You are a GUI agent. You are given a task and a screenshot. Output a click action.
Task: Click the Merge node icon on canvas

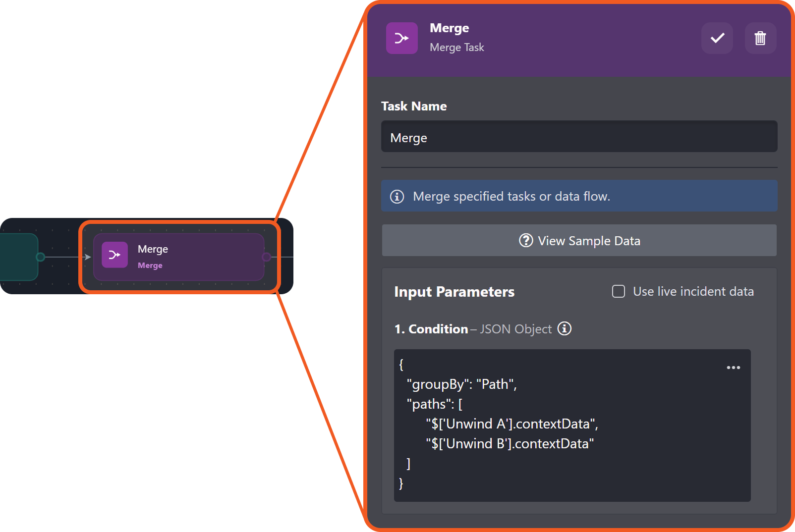pyautogui.click(x=115, y=255)
